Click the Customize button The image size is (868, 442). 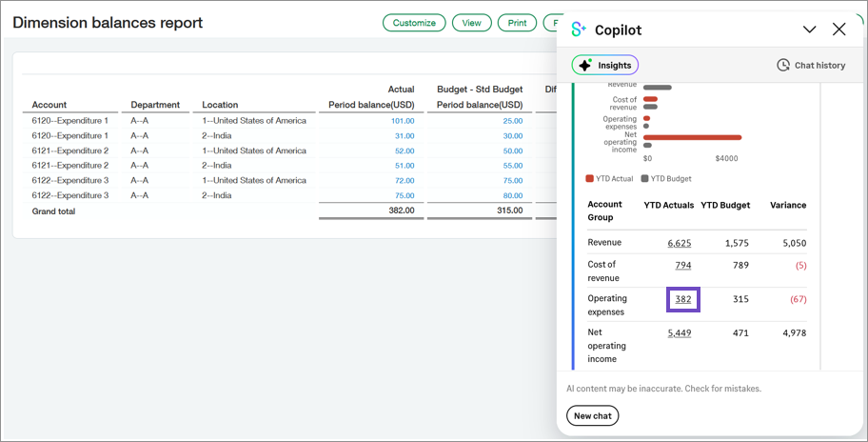(414, 23)
